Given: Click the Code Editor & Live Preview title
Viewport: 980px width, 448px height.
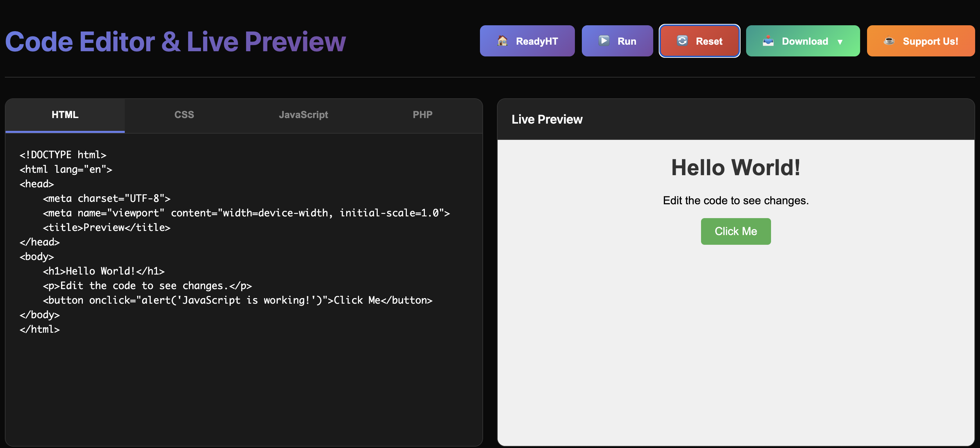Looking at the screenshot, I should [x=175, y=42].
